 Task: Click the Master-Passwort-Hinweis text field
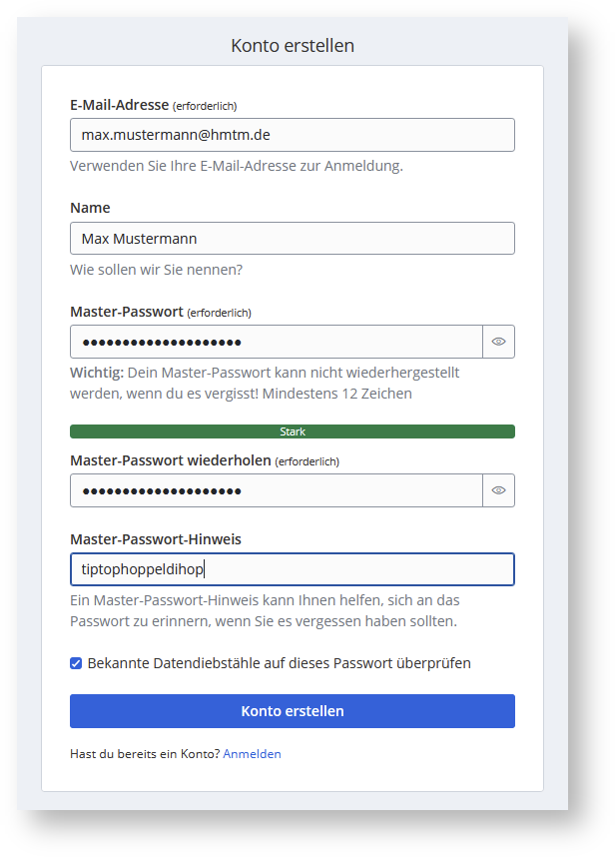(292, 569)
